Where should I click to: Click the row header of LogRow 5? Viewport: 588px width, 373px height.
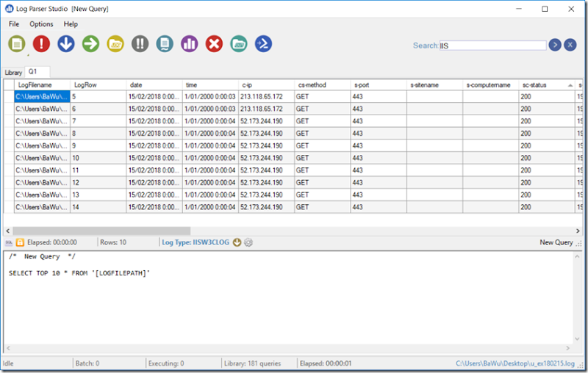(x=9, y=97)
